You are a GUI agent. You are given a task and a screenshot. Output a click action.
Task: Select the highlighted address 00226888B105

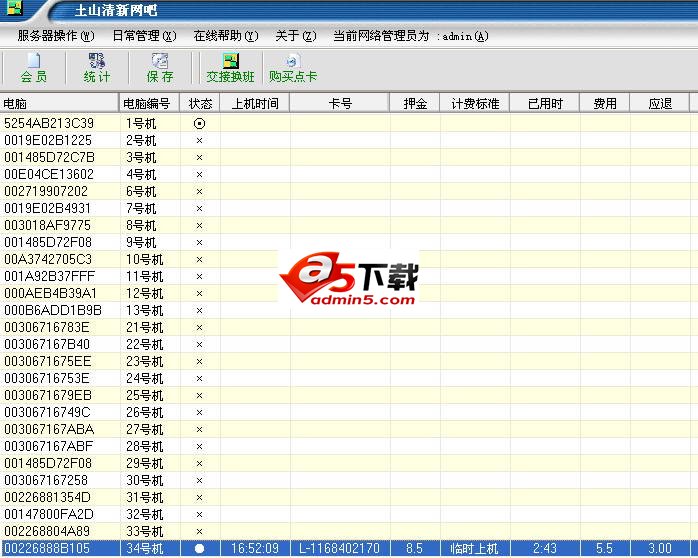click(x=47, y=548)
